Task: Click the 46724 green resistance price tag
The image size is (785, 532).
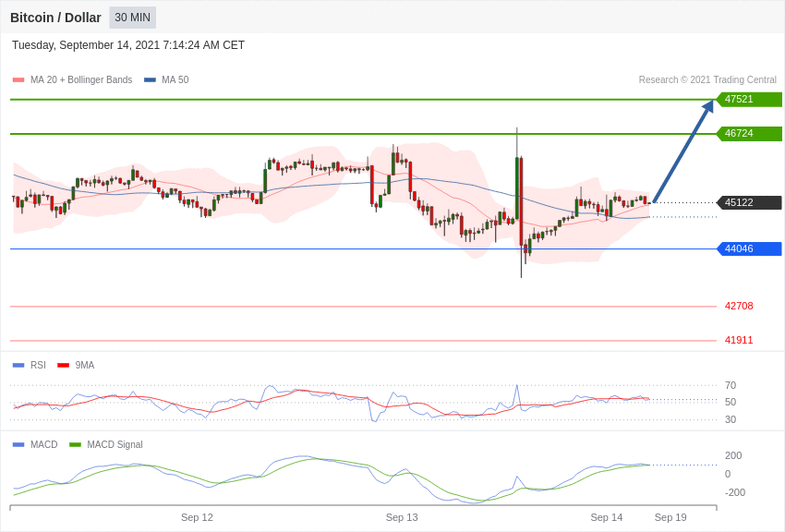Action: pyautogui.click(x=749, y=134)
